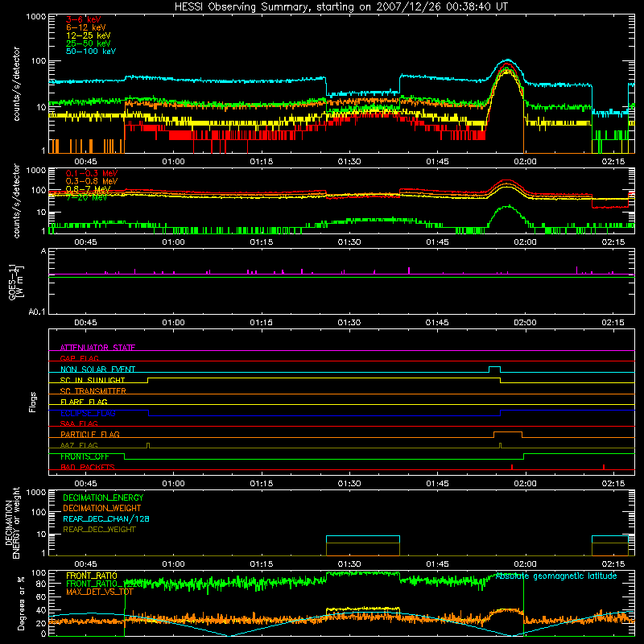The height and width of the screenshot is (644, 644).
Task: Click the A0.1 tick label on GOES panel
Action: (x=37, y=312)
